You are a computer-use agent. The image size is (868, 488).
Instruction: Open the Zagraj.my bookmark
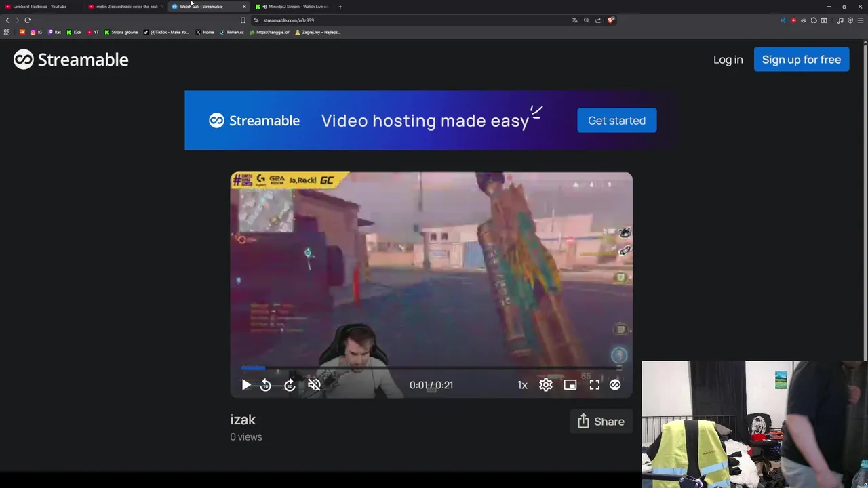[x=318, y=32]
